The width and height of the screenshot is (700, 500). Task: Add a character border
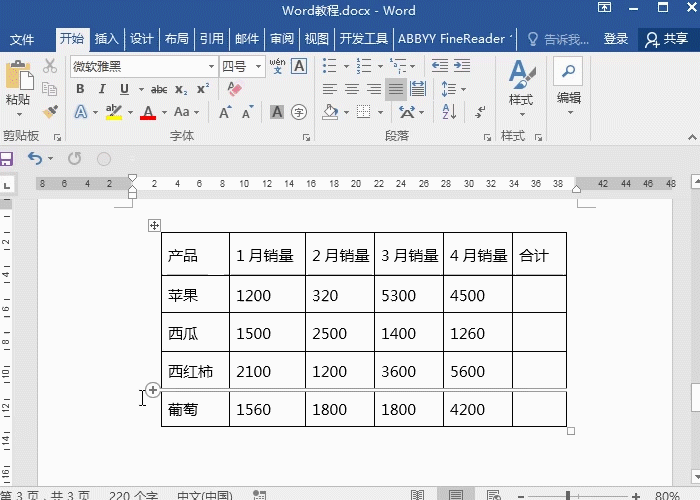299,66
